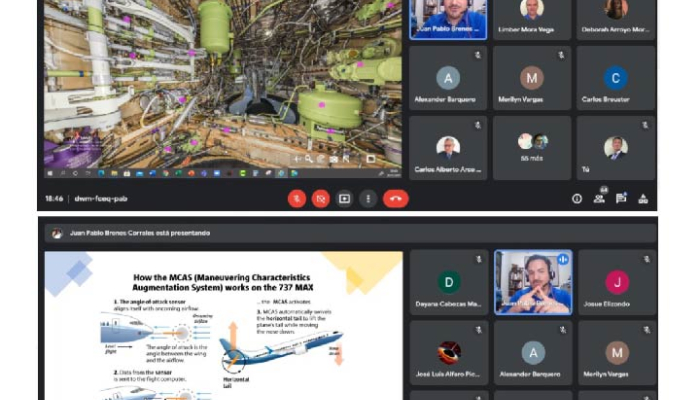Screen dimensions: 700x400
Task: Click the MCAS 737 MAX presentation slide
Action: pos(223,325)
